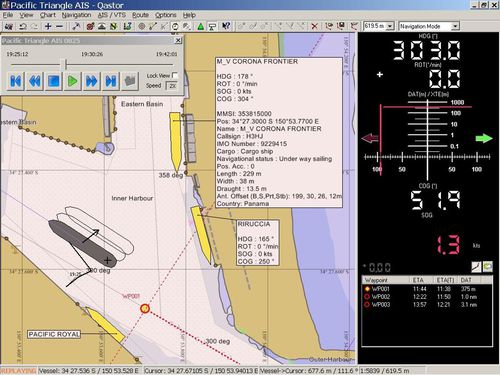Click the dark red left arrow in XTE display
The image size is (500, 375).
pyautogui.click(x=370, y=138)
